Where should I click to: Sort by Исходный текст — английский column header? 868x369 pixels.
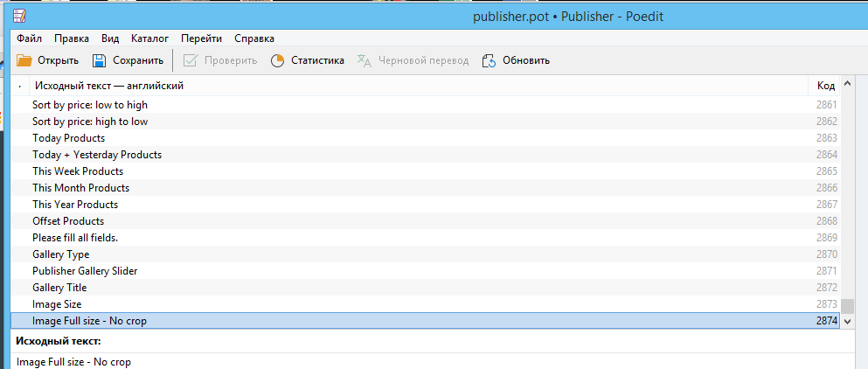(x=420, y=86)
